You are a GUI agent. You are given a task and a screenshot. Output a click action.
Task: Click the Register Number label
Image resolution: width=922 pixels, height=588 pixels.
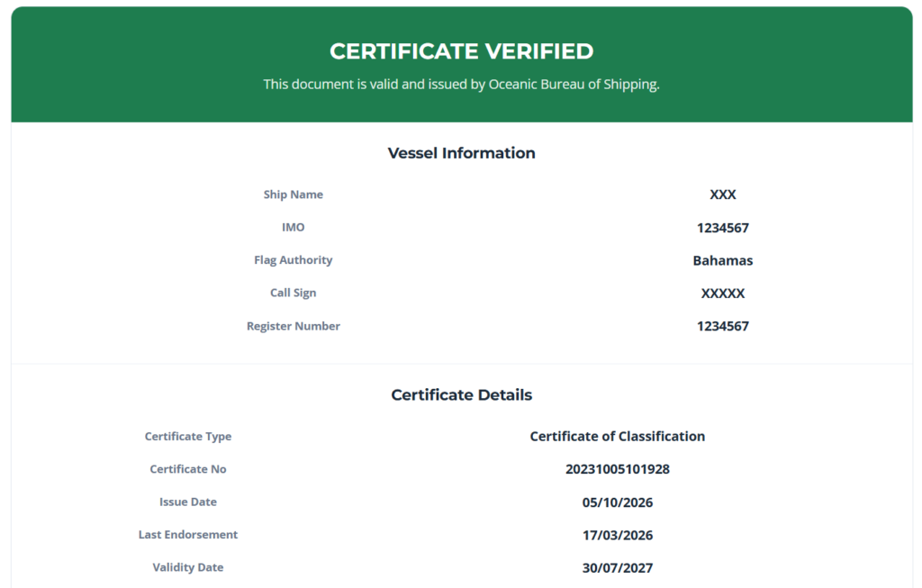pos(294,326)
